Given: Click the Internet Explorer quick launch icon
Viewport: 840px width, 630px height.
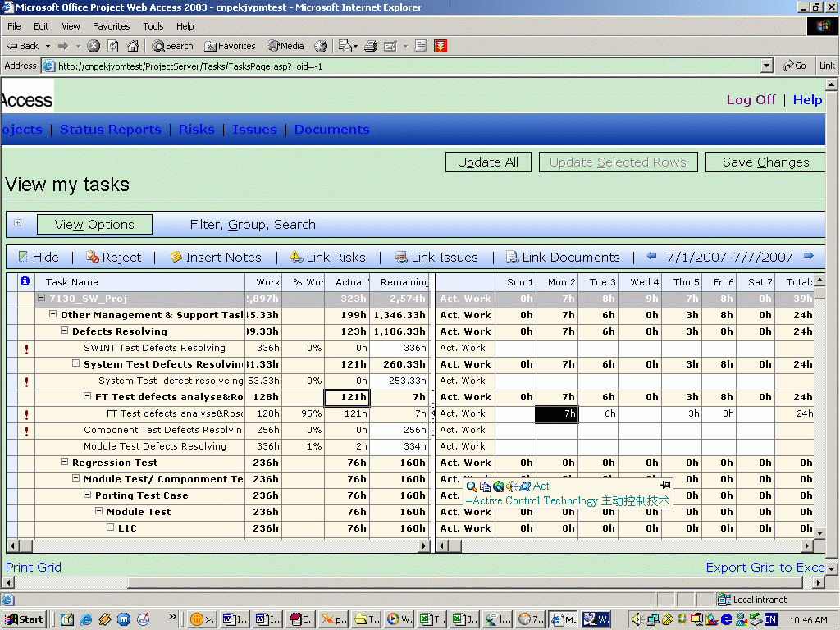Looking at the screenshot, I should (x=85, y=620).
